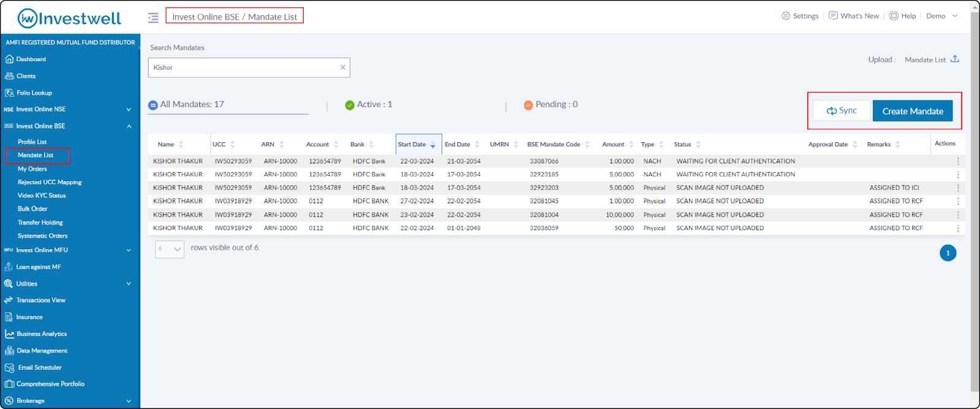The width and height of the screenshot is (980, 409).
Task: Go to page 1 pagination button
Action: pos(948,253)
